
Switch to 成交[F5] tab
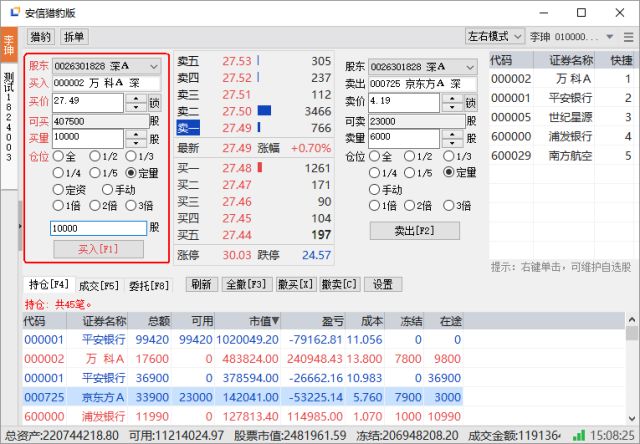pos(99,286)
